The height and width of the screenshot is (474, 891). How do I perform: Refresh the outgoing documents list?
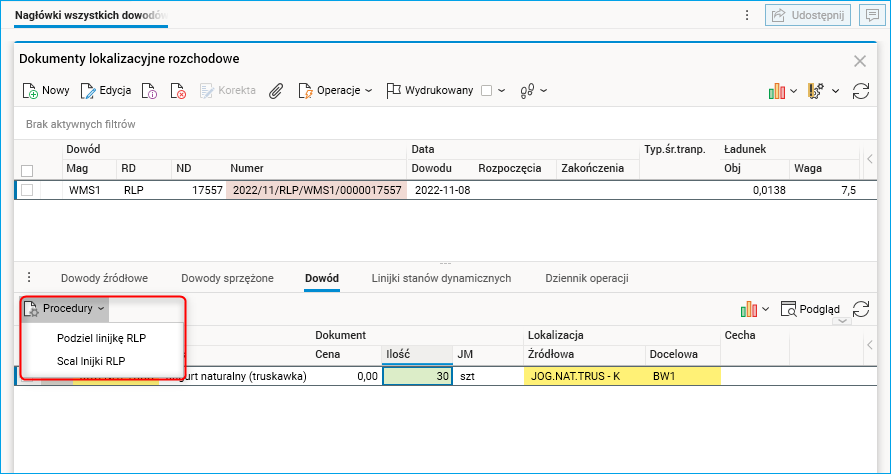click(860, 91)
